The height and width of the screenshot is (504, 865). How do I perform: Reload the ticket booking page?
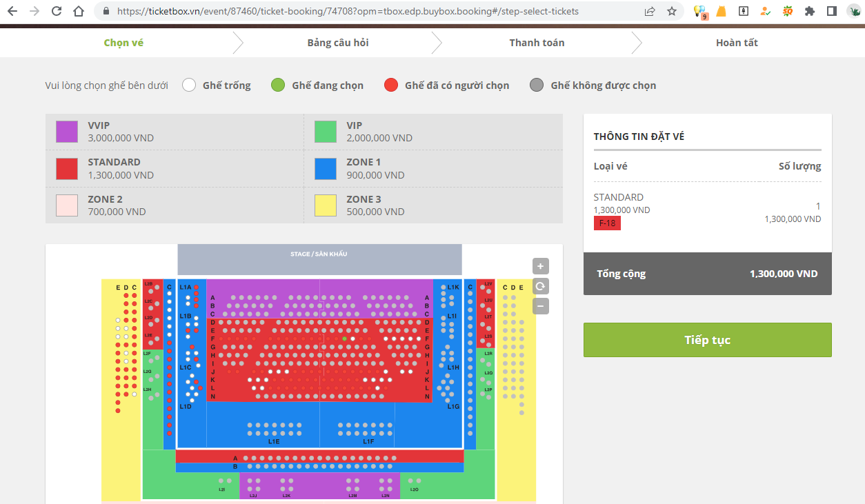[x=57, y=11]
